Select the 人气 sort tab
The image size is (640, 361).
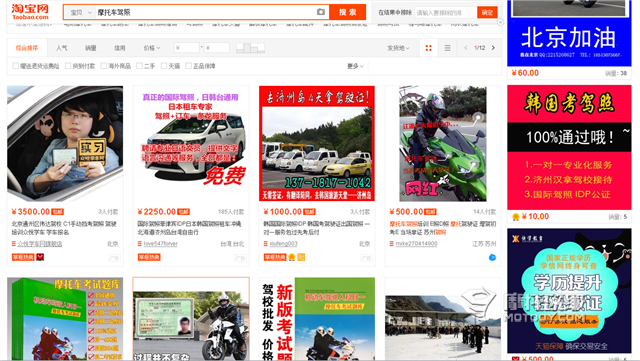pyautogui.click(x=62, y=48)
